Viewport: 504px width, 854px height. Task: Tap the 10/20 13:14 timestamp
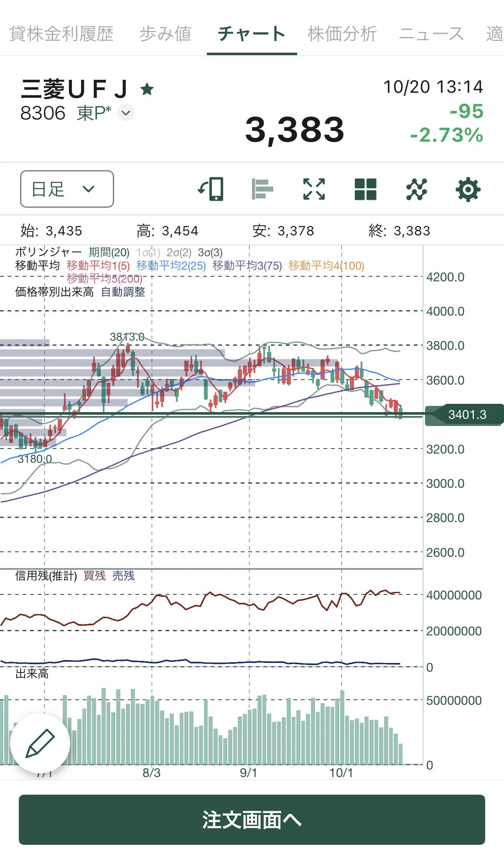[x=433, y=87]
